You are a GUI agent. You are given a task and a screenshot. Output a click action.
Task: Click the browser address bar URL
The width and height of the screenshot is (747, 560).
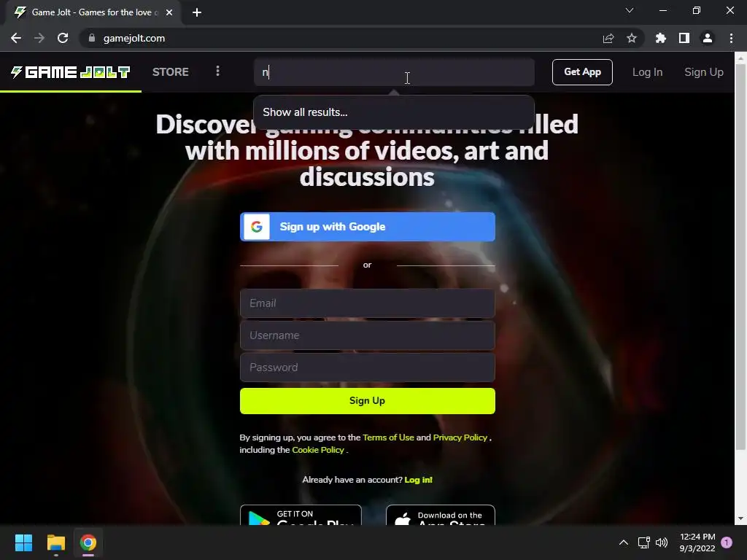pyautogui.click(x=134, y=38)
